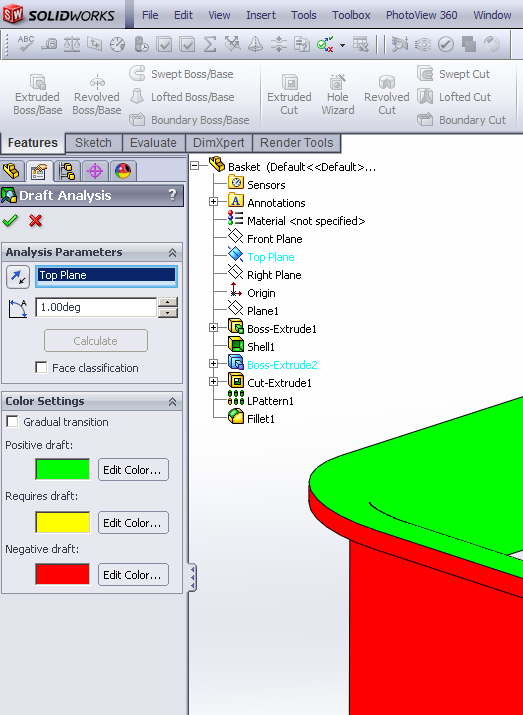Open the FeatureManager design tree tab icon

[12, 171]
